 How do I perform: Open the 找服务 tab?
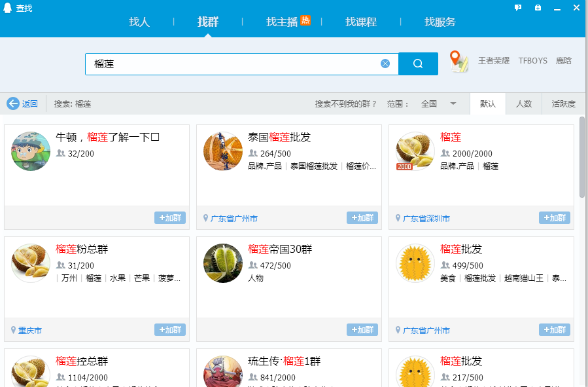pos(439,22)
